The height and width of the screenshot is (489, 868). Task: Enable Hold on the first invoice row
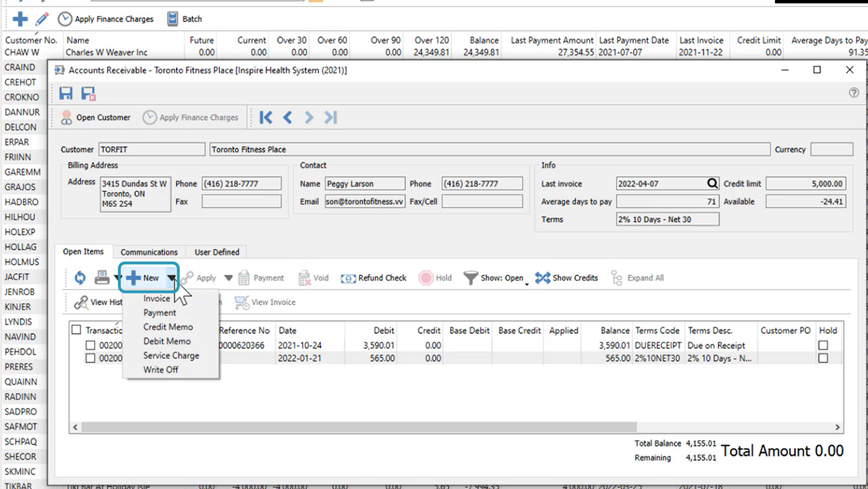[823, 345]
